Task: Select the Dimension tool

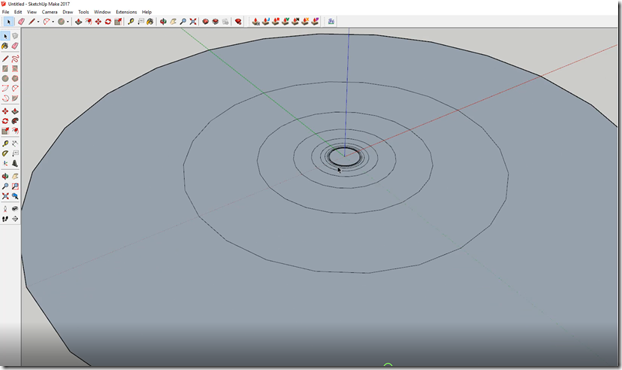Action: [15, 144]
